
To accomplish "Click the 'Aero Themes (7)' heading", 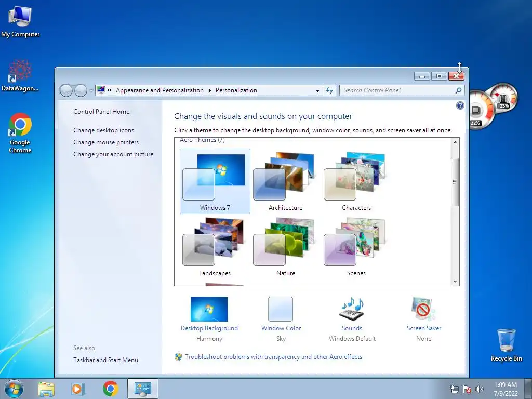I will 202,140.
